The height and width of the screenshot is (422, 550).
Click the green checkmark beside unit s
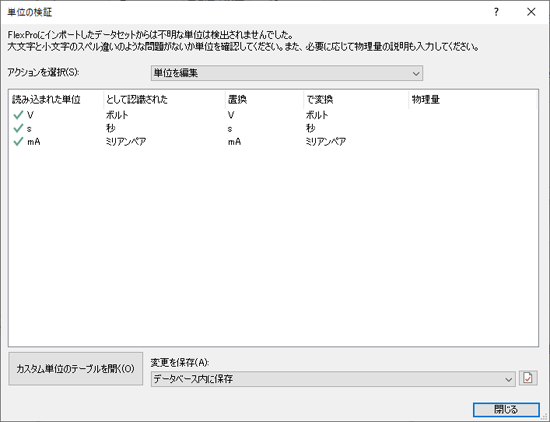18,128
